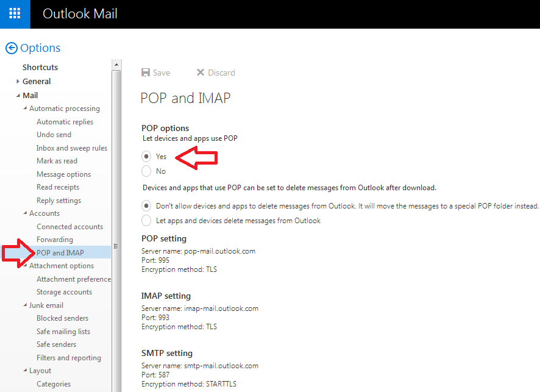Click the Mail label
Image resolution: width=540 pixels, height=392 pixels.
[x=30, y=96]
